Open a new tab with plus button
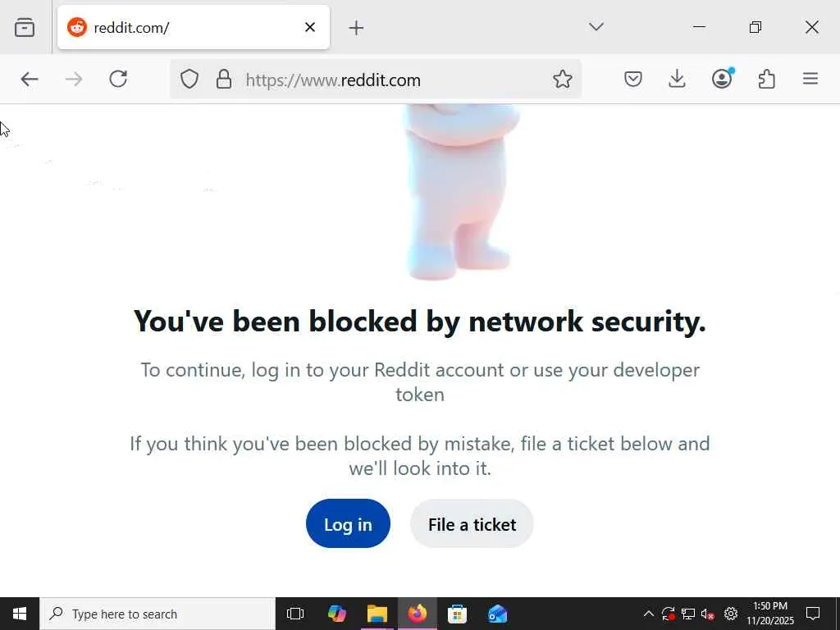The width and height of the screenshot is (840, 630). (x=356, y=28)
